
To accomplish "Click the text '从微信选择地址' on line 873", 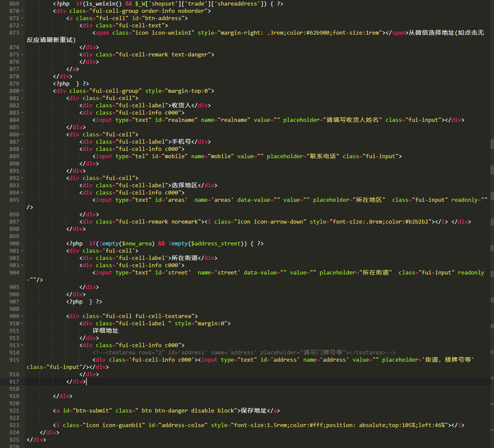I will pos(432,33).
